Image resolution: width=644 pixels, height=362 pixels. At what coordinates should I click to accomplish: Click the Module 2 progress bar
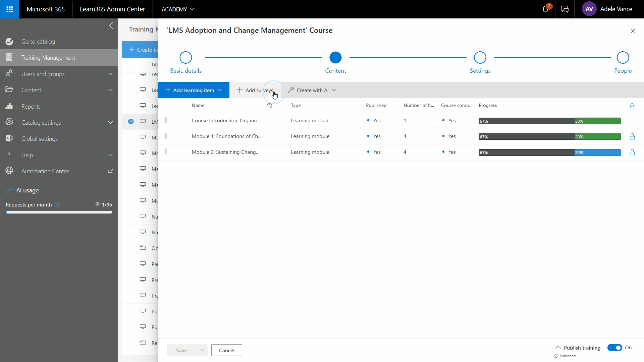tap(550, 153)
